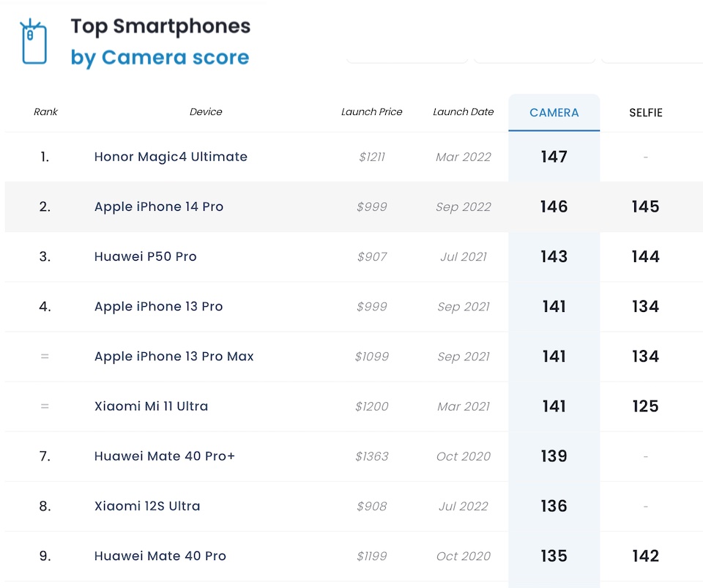Viewport: 703px width, 588px height.
Task: Click the Rank column header
Action: tap(45, 112)
